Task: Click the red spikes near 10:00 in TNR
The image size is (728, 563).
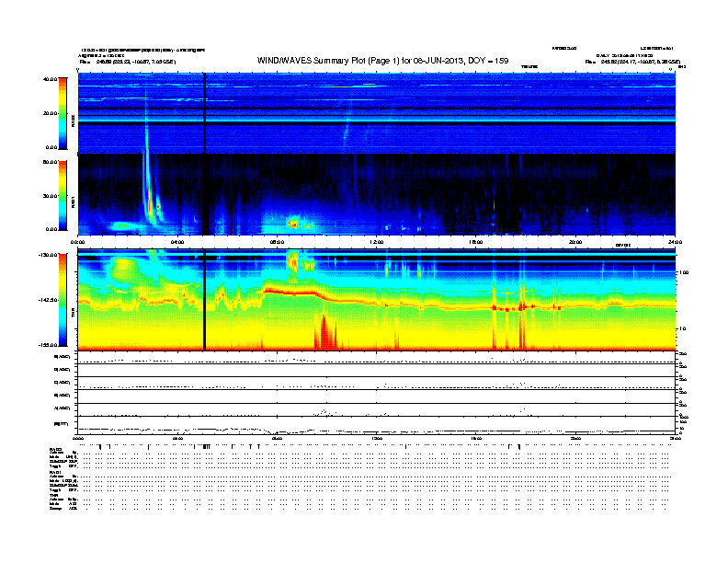Action: click(x=326, y=332)
